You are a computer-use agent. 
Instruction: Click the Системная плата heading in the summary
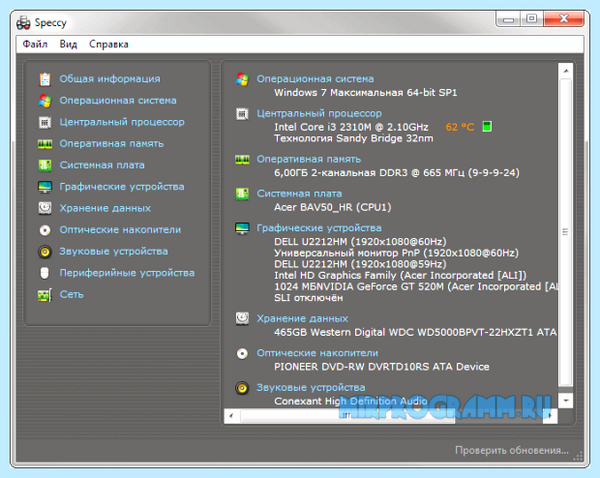299,194
